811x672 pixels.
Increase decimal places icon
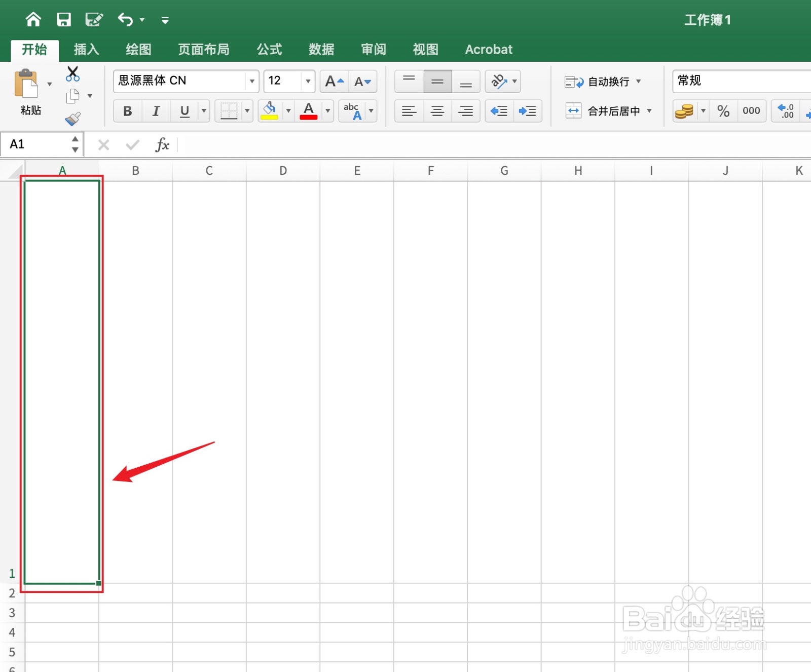point(786,111)
